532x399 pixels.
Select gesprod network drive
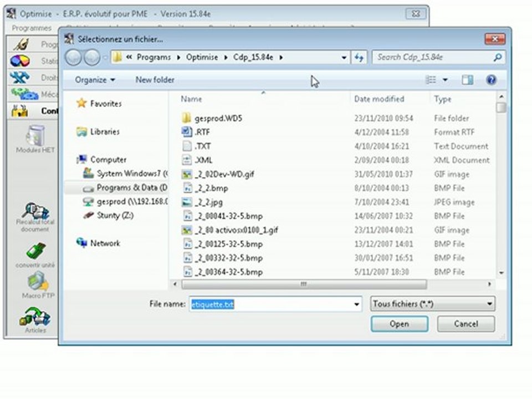[x=125, y=202]
